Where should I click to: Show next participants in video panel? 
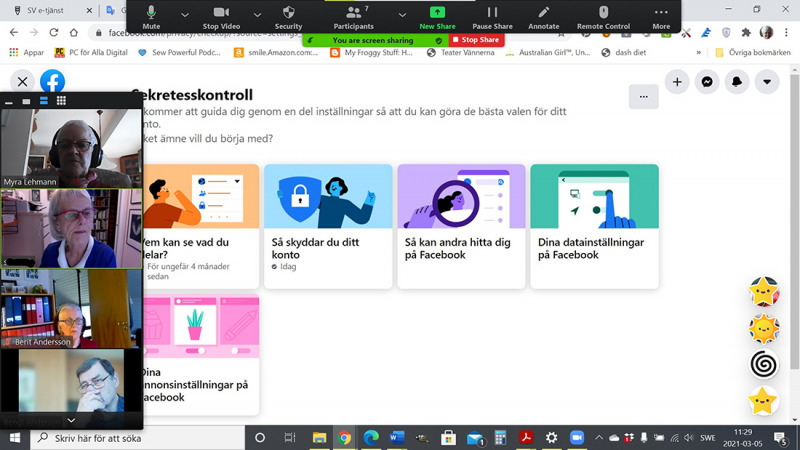(x=71, y=420)
